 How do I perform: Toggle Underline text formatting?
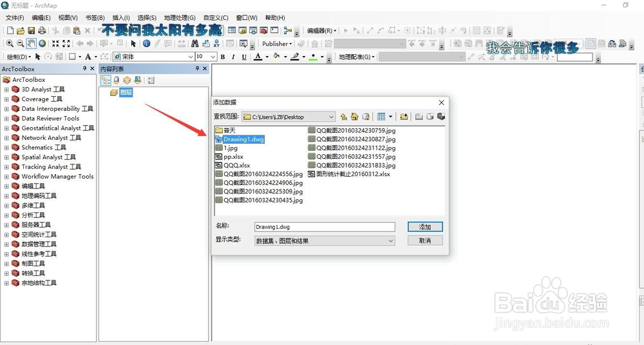point(244,57)
